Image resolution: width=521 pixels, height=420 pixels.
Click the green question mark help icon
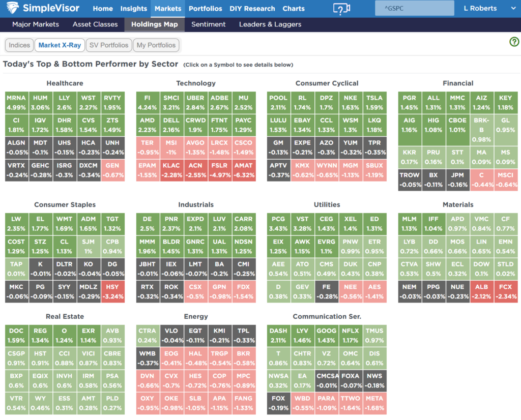(x=514, y=42)
